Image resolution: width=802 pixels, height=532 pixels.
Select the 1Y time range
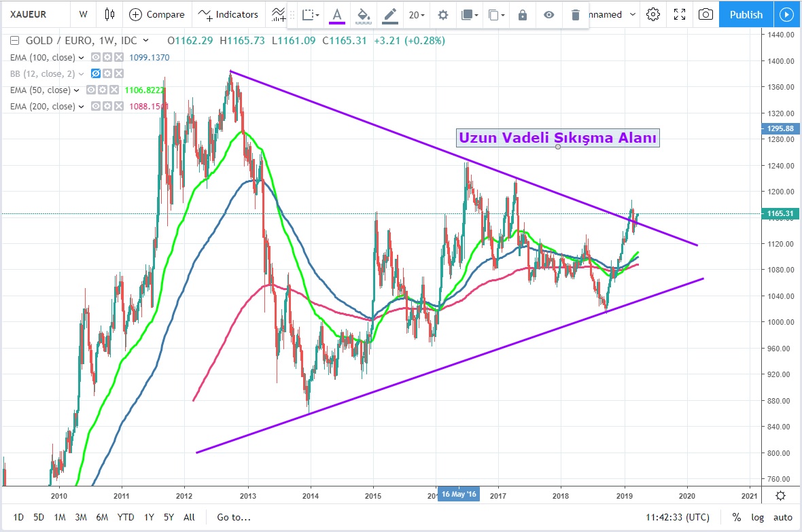(x=149, y=517)
